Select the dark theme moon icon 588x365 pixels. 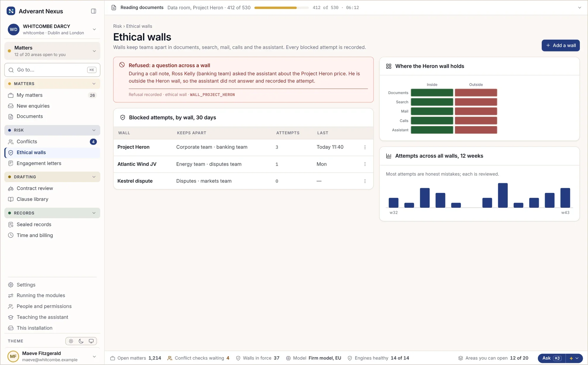[x=81, y=341]
